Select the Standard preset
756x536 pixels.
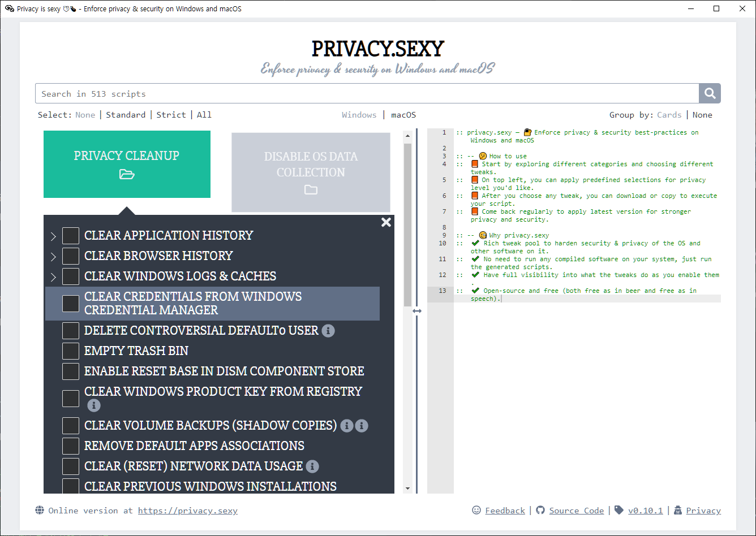tap(126, 115)
